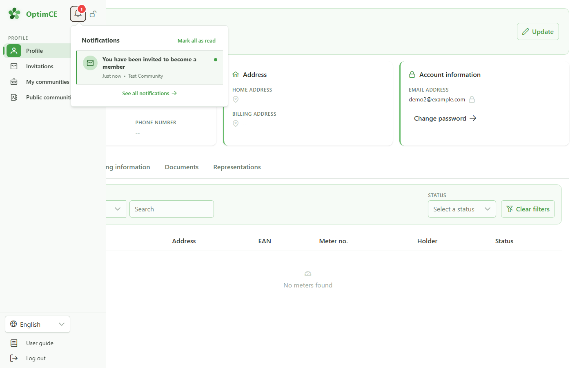Click the envelope icon in the notification
The image size is (588, 368).
click(x=90, y=63)
